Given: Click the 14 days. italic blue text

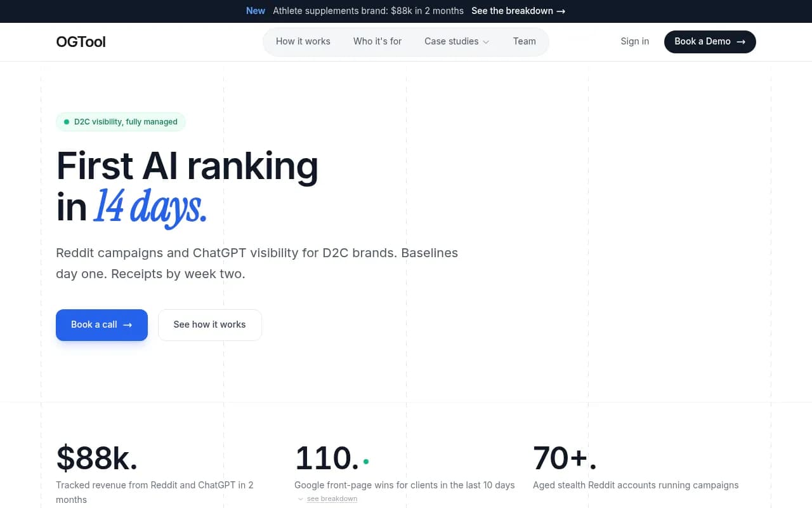Looking at the screenshot, I should 150,208.
